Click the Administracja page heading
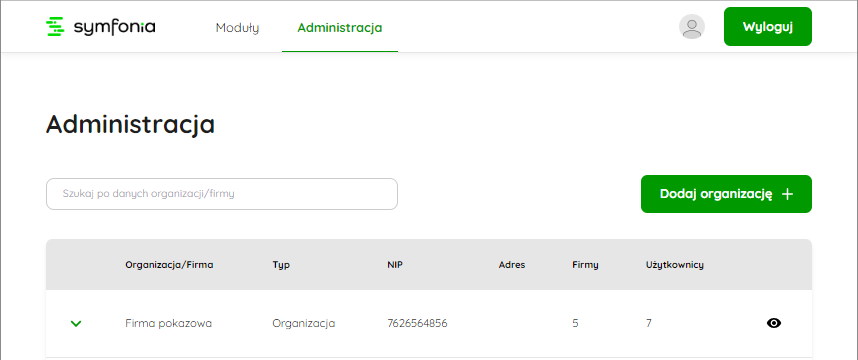This screenshot has width=858, height=360. [130, 124]
